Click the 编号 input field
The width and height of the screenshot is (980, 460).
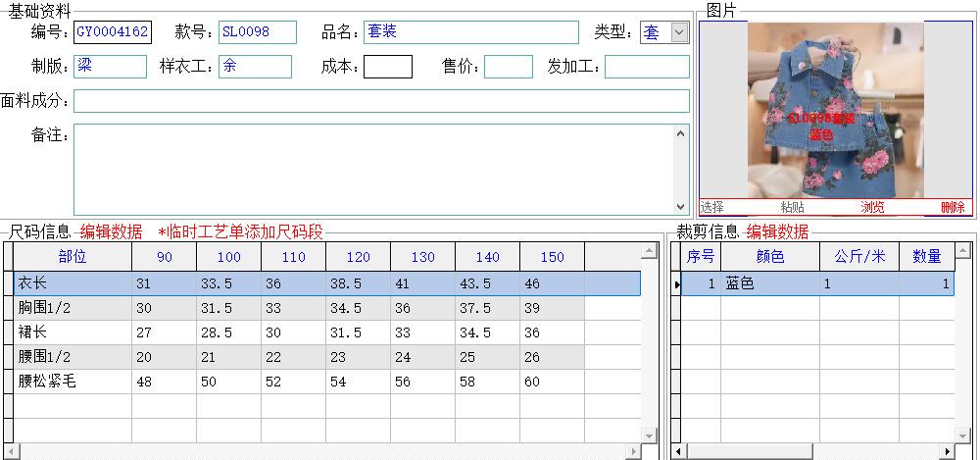pyautogui.click(x=113, y=32)
